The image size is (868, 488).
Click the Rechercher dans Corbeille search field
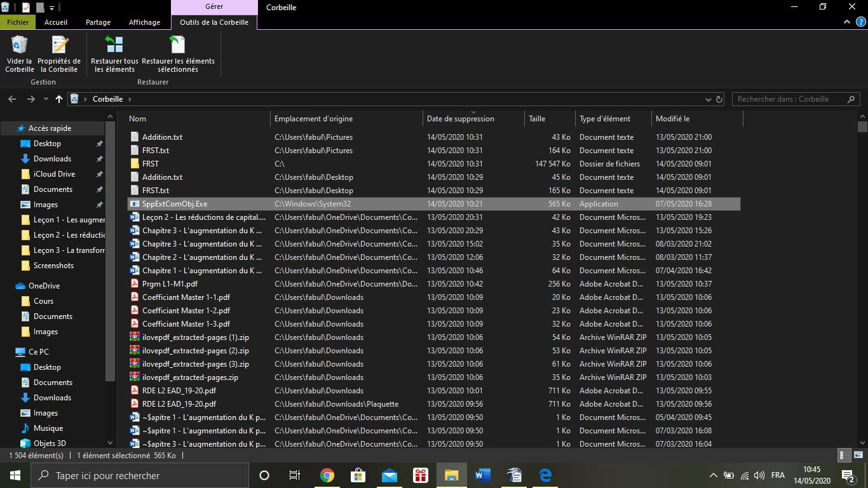pos(788,99)
